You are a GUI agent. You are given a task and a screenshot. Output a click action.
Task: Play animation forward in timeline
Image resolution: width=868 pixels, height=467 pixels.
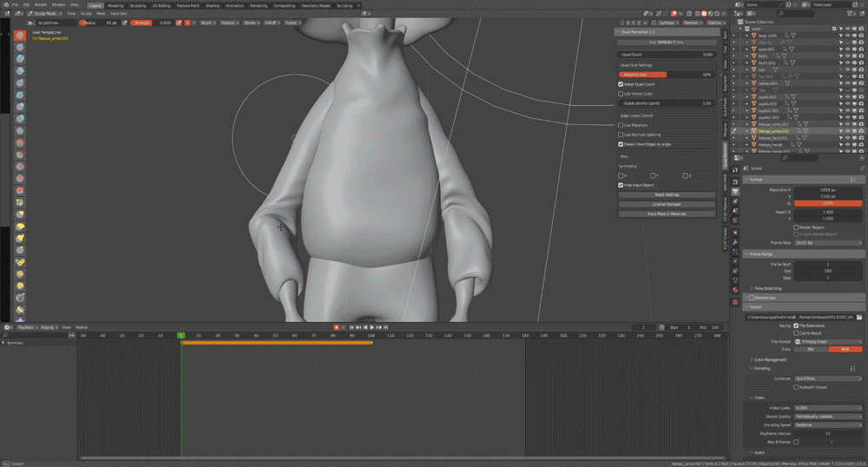click(372, 327)
